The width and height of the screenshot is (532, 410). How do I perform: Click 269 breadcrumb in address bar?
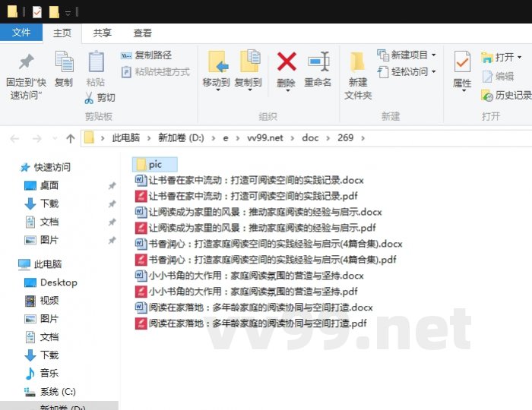click(345, 138)
